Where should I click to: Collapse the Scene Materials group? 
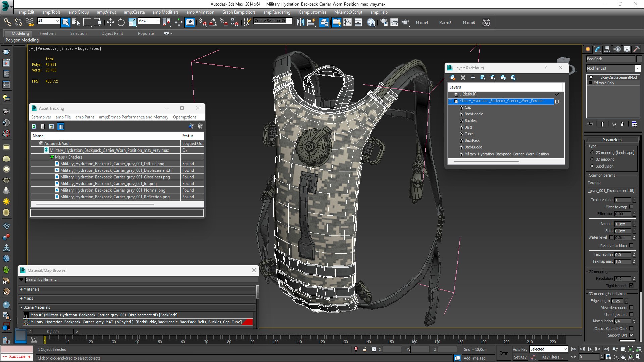point(21,307)
